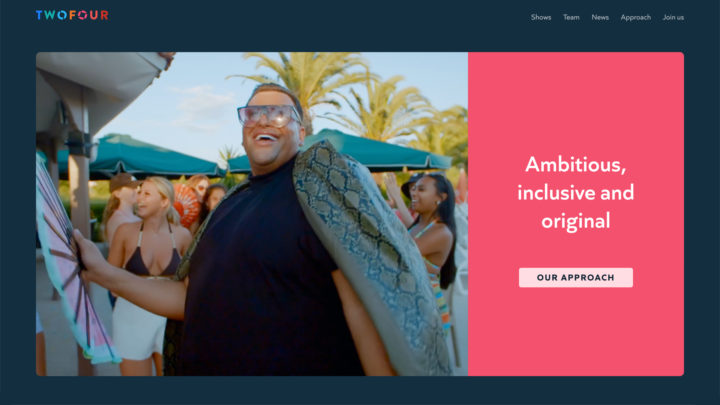Click the orange fan in the background
The width and height of the screenshot is (720, 405).
click(186, 204)
